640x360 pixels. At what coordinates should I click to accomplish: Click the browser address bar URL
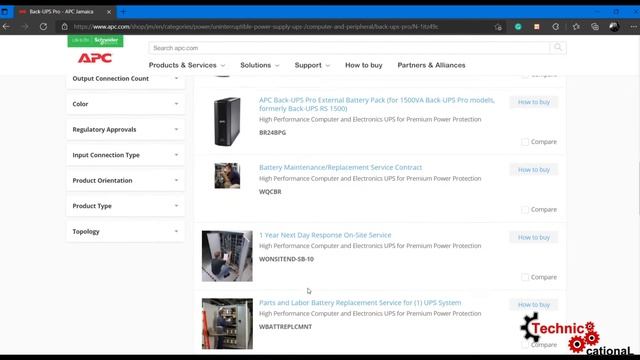(256, 27)
